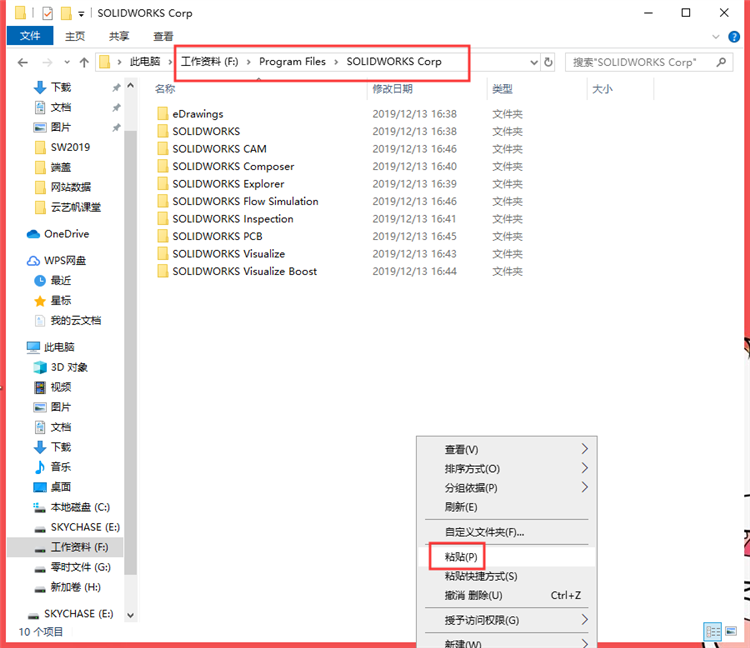Open SW2019 folder in sidebar
The image size is (750, 648).
(70, 147)
